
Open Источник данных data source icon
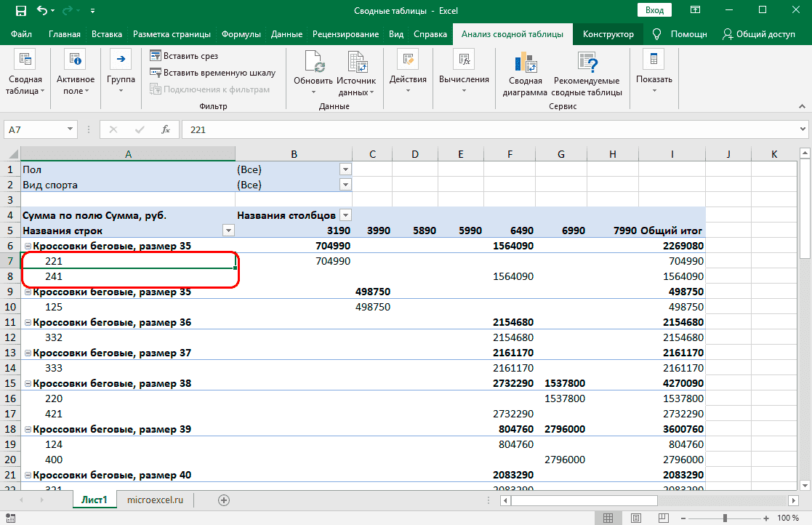(x=356, y=63)
